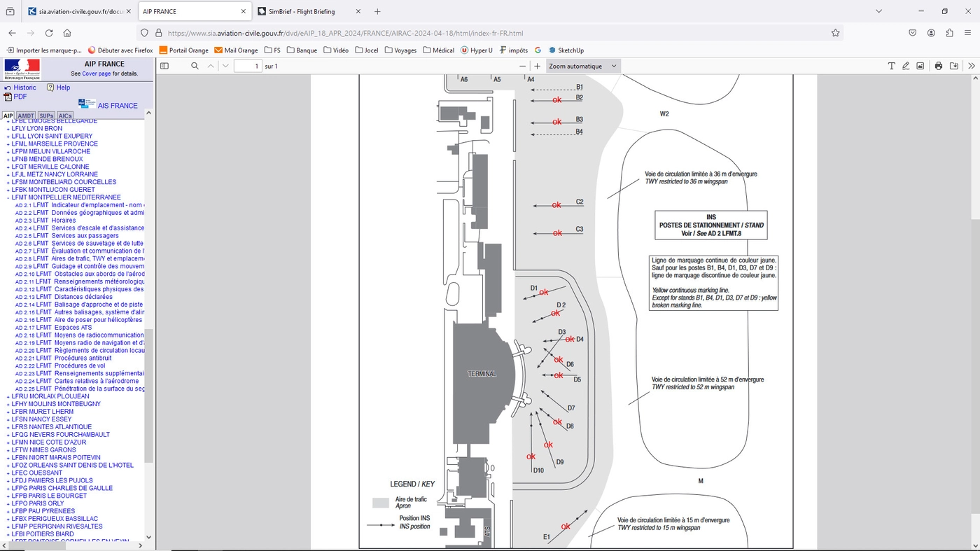Switch to the SimBrief Flight Briefing tab
This screenshot has width=980, height=551.
point(302,11)
